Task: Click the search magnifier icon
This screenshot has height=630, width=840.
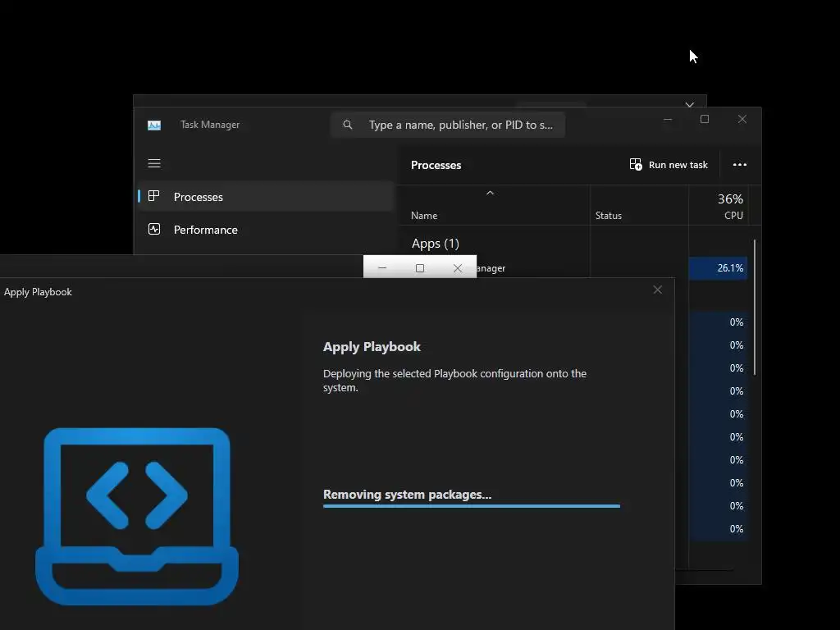Action: 348,125
